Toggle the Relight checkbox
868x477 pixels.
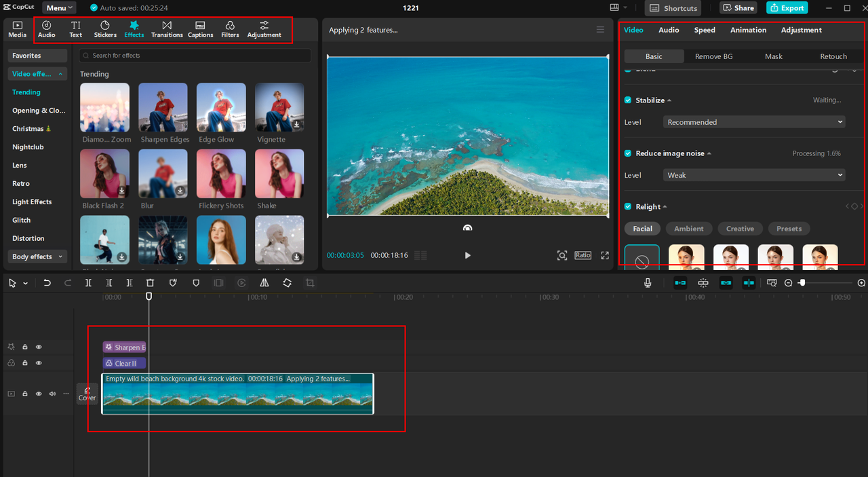click(x=628, y=207)
